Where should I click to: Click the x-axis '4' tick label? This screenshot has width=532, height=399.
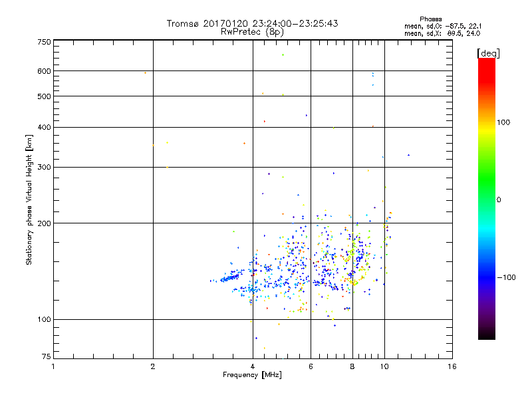(253, 366)
